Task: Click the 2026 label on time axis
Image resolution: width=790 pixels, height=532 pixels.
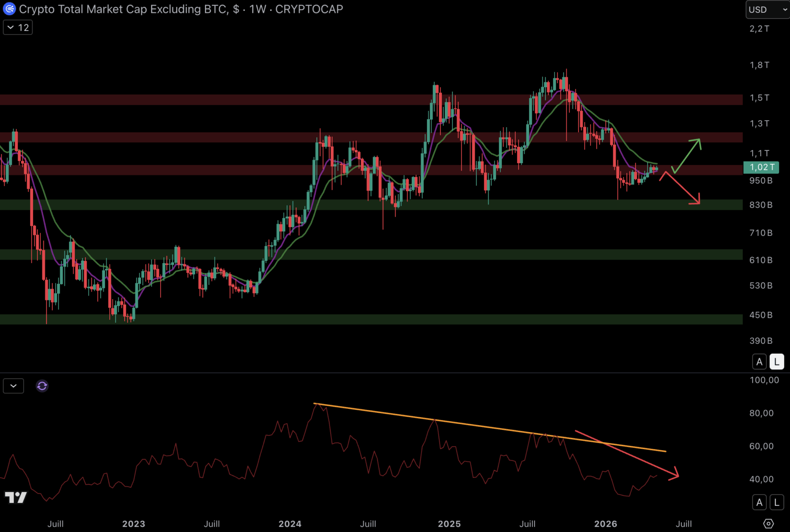Action: [605, 524]
